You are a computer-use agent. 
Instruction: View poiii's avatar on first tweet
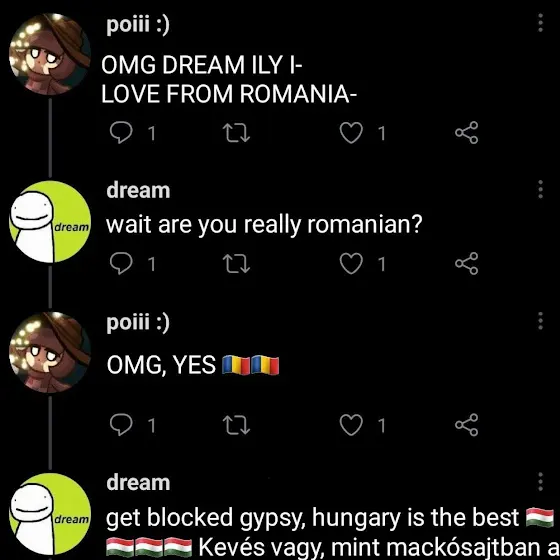pos(50,54)
